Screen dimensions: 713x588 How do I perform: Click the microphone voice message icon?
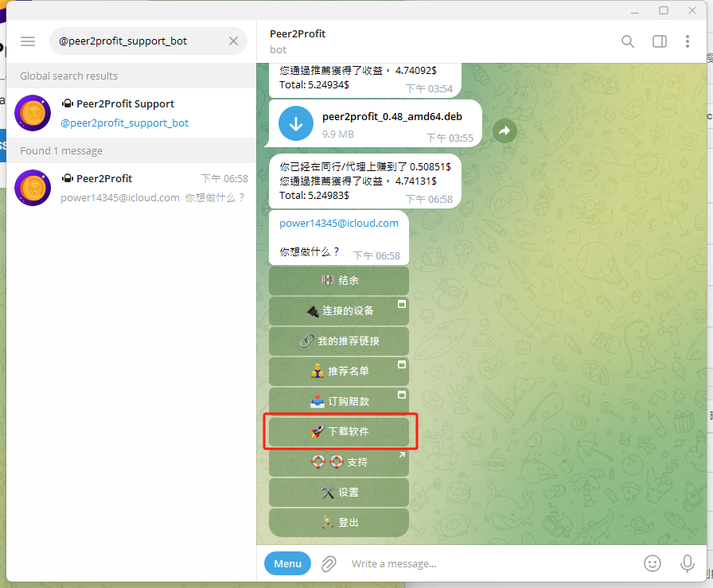click(x=687, y=564)
